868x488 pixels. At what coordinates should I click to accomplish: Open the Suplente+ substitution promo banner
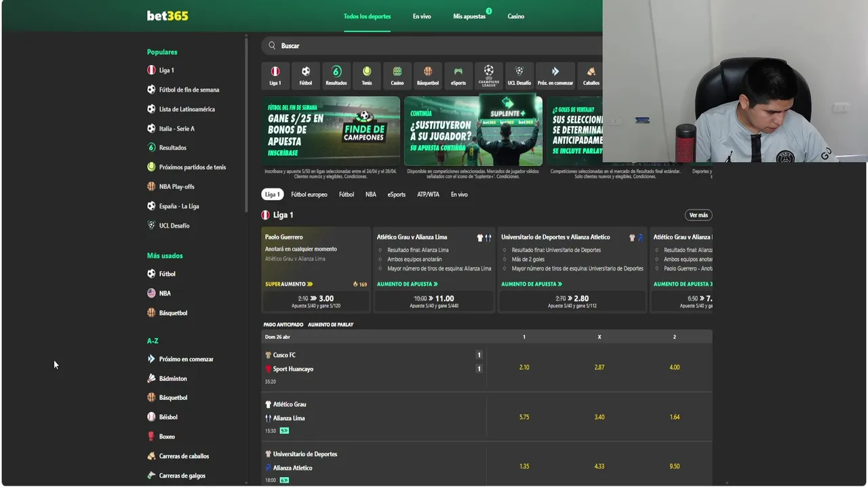coord(473,131)
